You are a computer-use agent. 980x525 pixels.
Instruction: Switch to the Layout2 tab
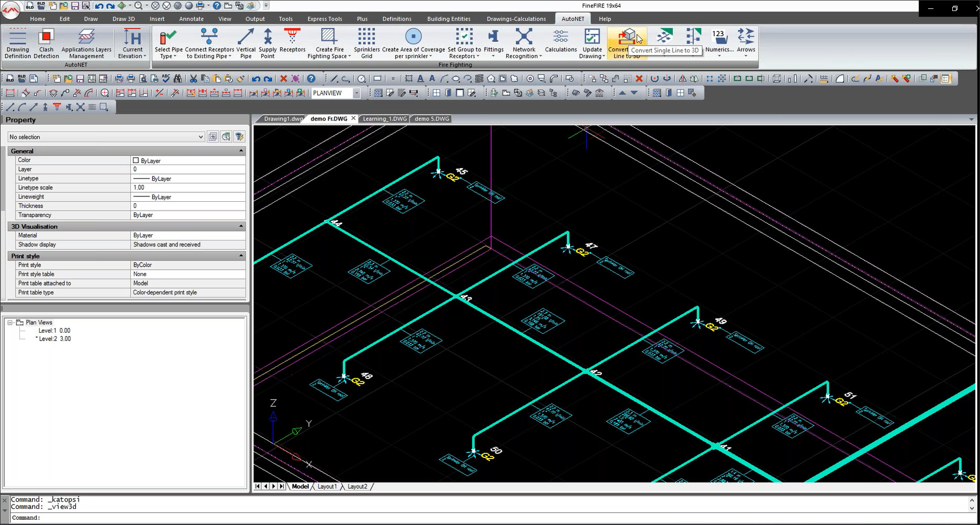(358, 487)
